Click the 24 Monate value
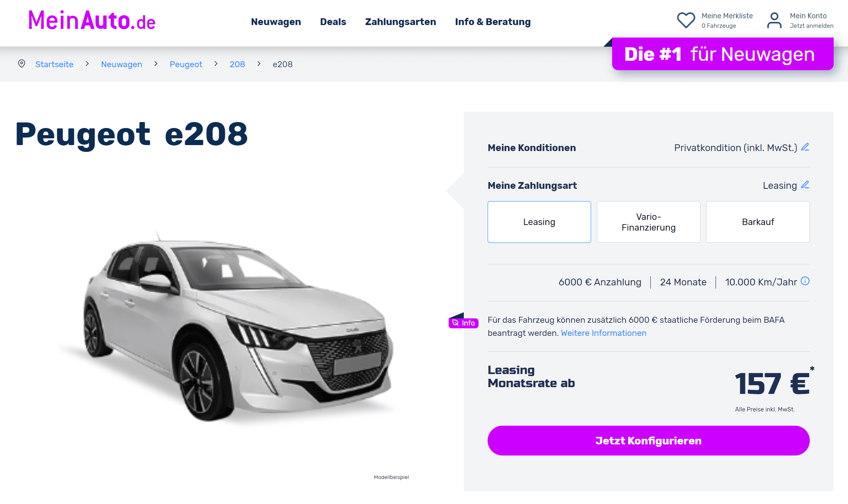848x504 pixels. pos(683,282)
